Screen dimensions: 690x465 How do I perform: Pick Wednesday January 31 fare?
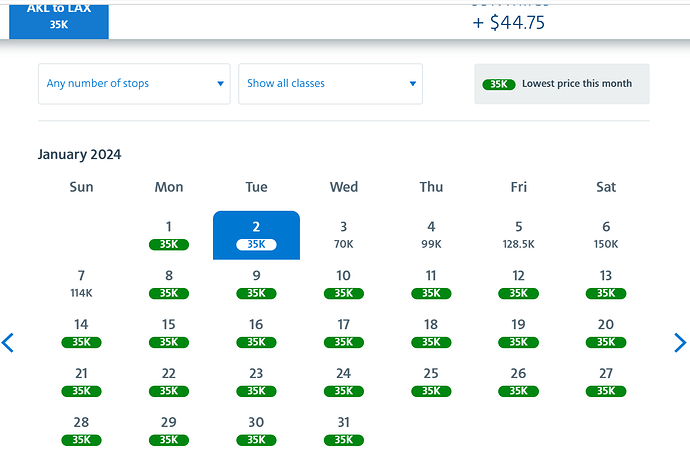pyautogui.click(x=343, y=430)
